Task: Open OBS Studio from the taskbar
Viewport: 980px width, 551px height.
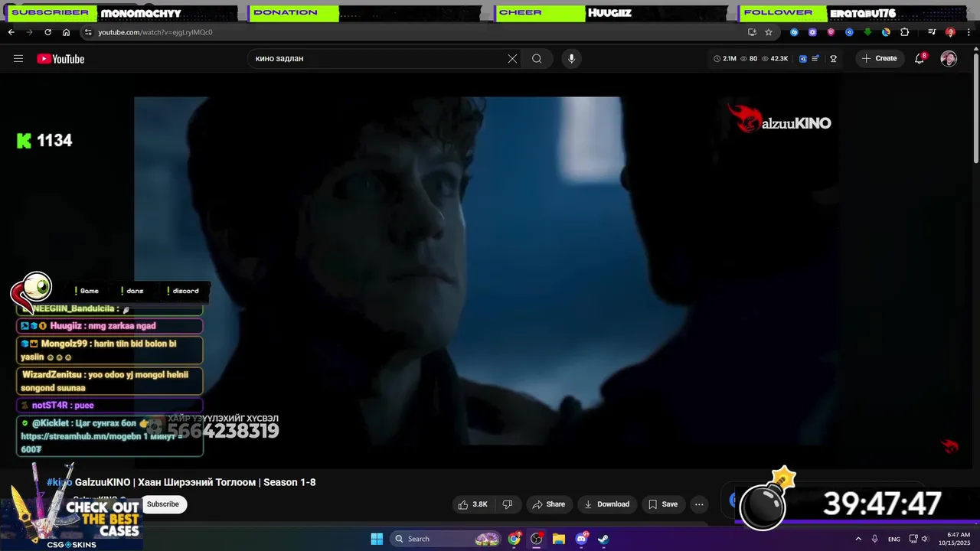Action: [x=537, y=539]
